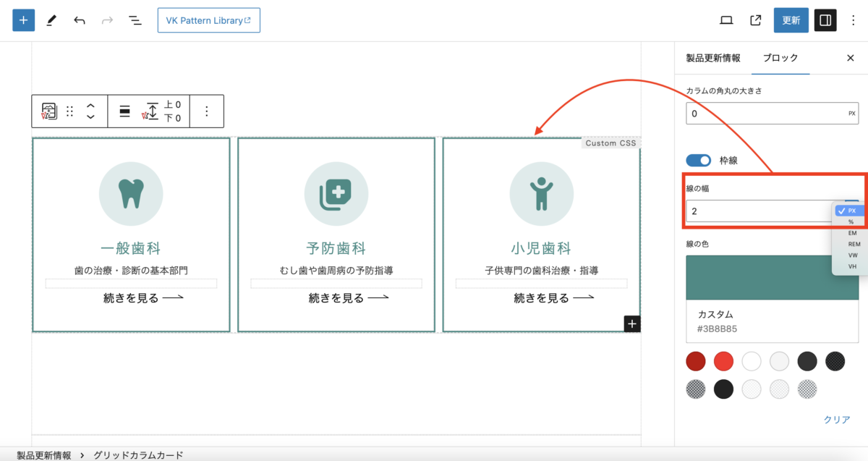Open the VK Pattern Library link
The width and height of the screenshot is (868, 461).
point(208,20)
